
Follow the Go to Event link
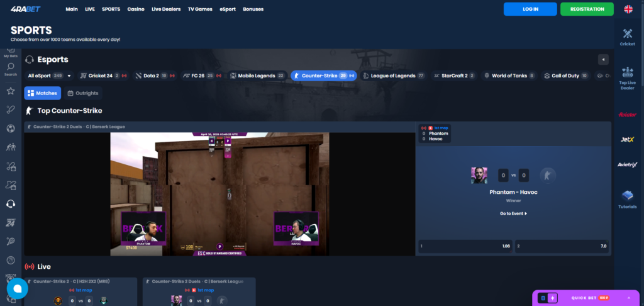pos(513,213)
